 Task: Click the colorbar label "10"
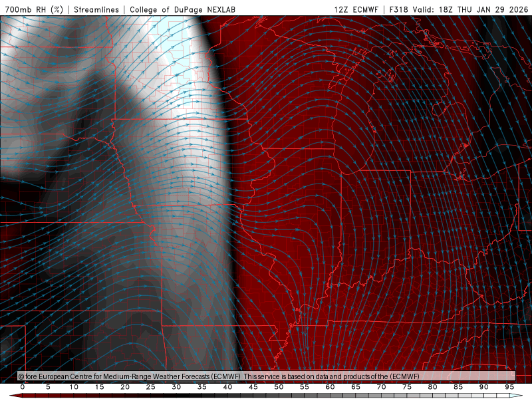coord(74,387)
